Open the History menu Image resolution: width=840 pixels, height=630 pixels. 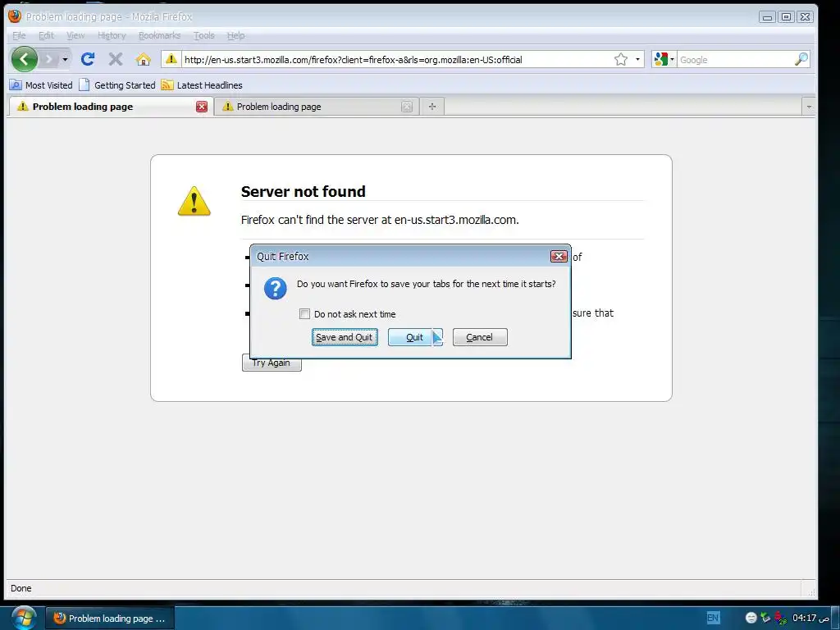(x=112, y=35)
